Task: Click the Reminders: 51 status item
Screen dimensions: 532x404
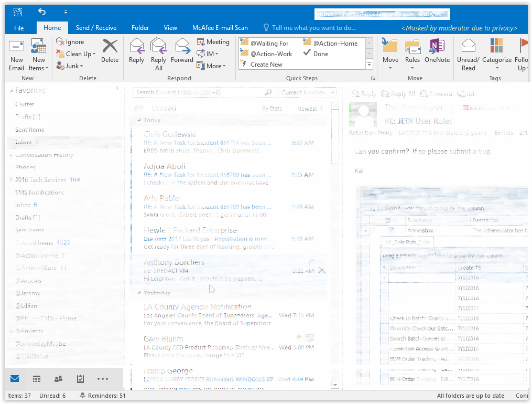Action: tap(102, 396)
